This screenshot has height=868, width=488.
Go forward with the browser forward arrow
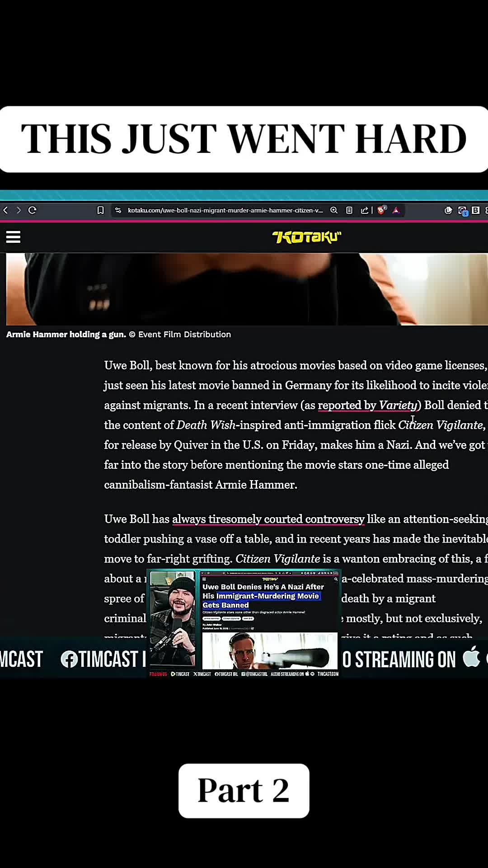pyautogui.click(x=19, y=210)
